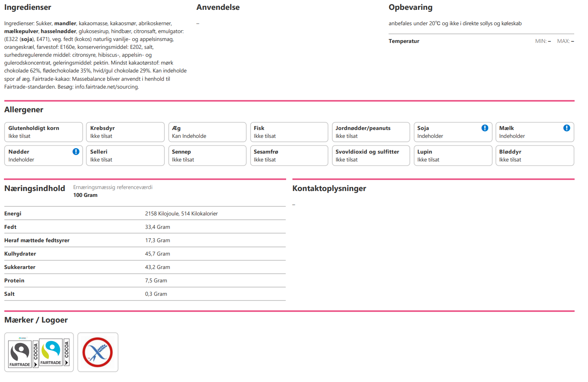Click the Temperatur row under Opbevaring
Screen dimensions: 588x382
481,41
